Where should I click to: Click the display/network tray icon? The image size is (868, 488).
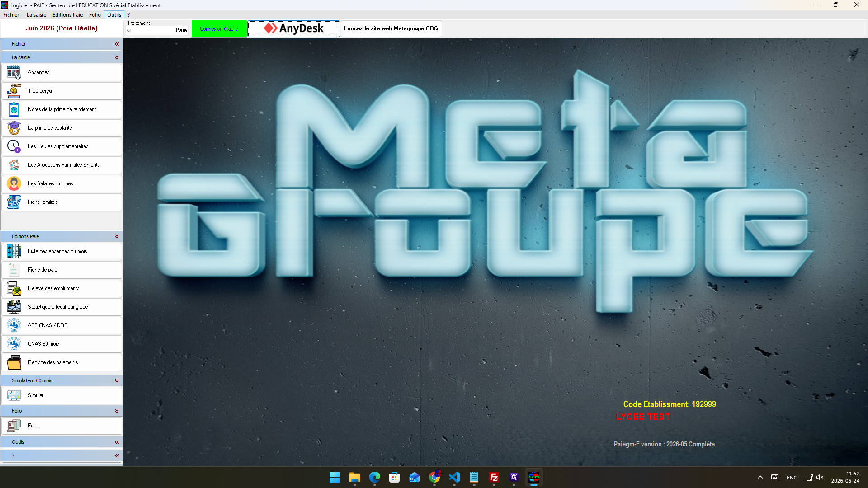pos(809,477)
